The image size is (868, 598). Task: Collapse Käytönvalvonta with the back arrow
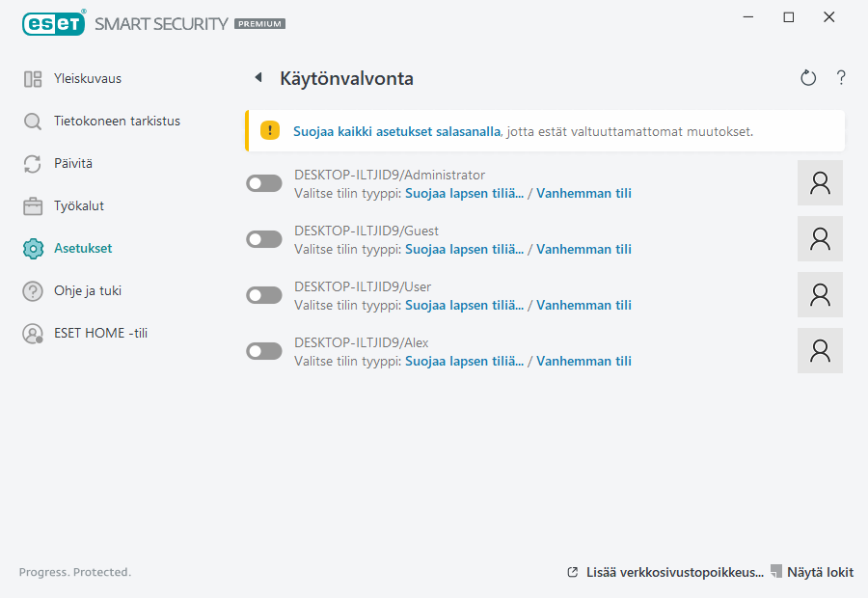pyautogui.click(x=257, y=77)
